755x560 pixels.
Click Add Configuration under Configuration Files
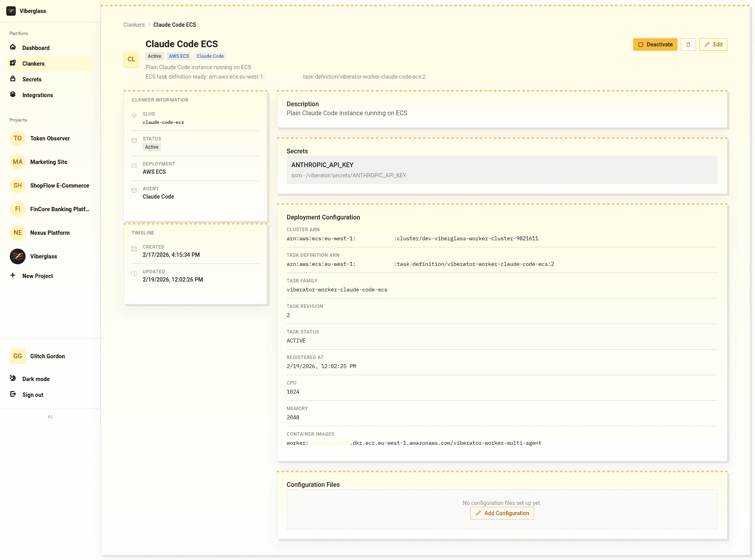502,513
